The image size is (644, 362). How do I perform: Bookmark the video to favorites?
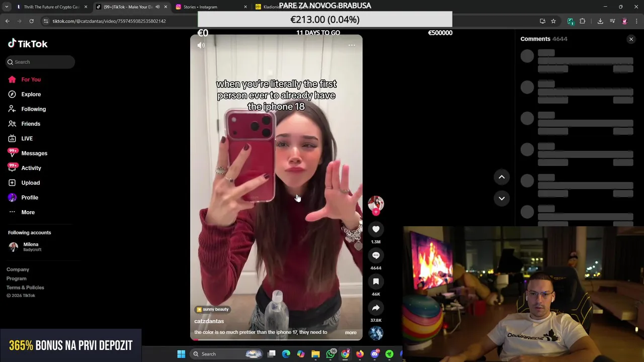click(x=376, y=282)
